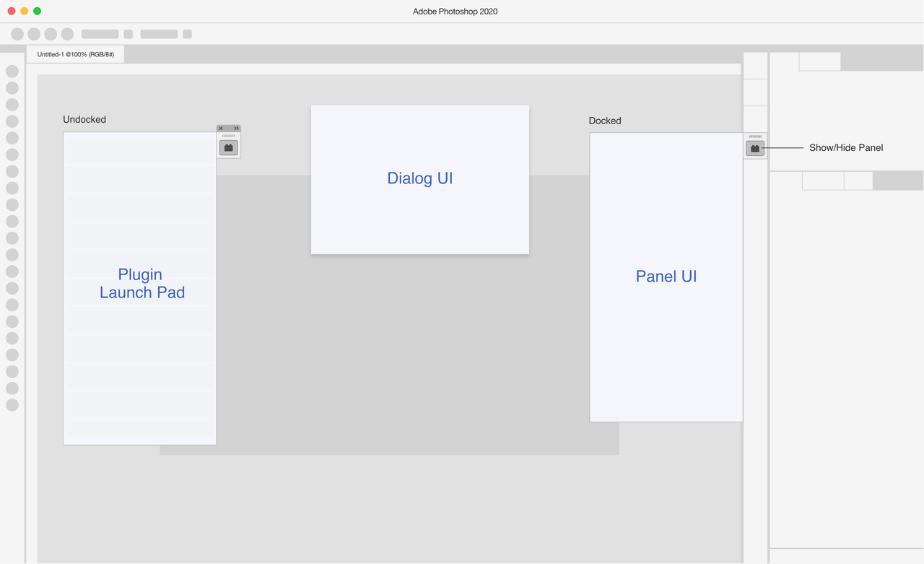Click the small square icon after the first options pill
Screen dimensions: 924x564
point(128,33)
